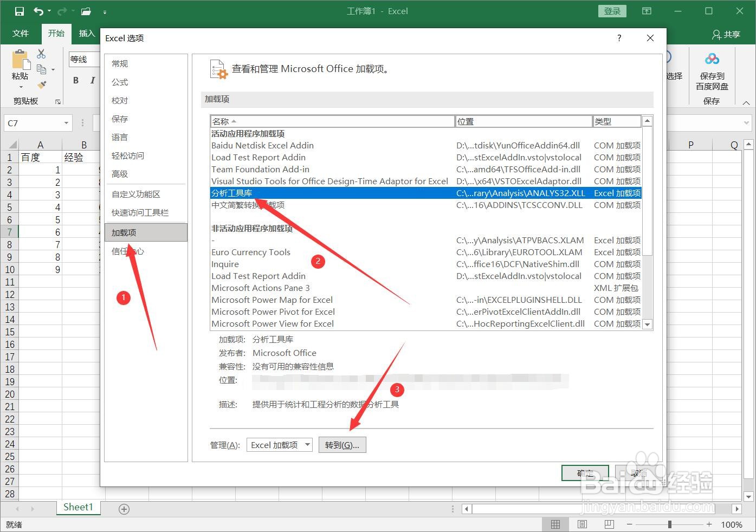Click the dialog help question mark
The height and width of the screenshot is (532, 756).
619,38
